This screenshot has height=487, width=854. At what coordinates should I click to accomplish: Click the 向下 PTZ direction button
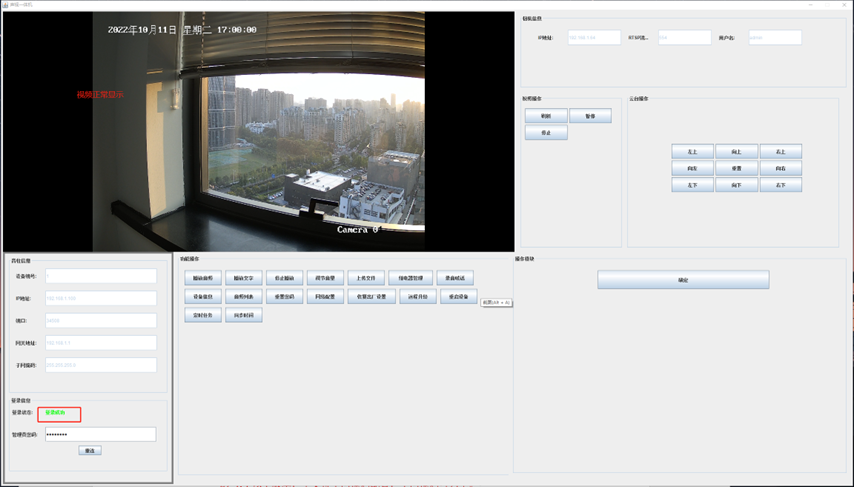pyautogui.click(x=736, y=185)
